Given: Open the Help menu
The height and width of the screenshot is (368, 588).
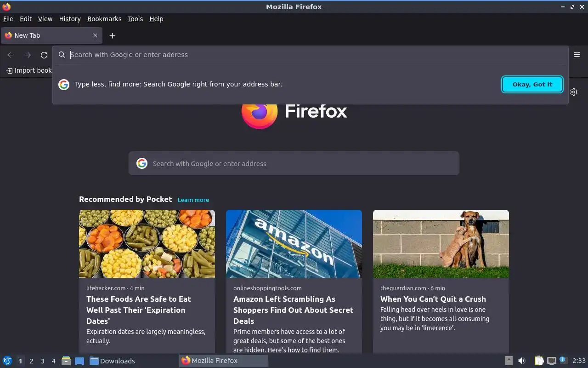Looking at the screenshot, I should pos(156,19).
